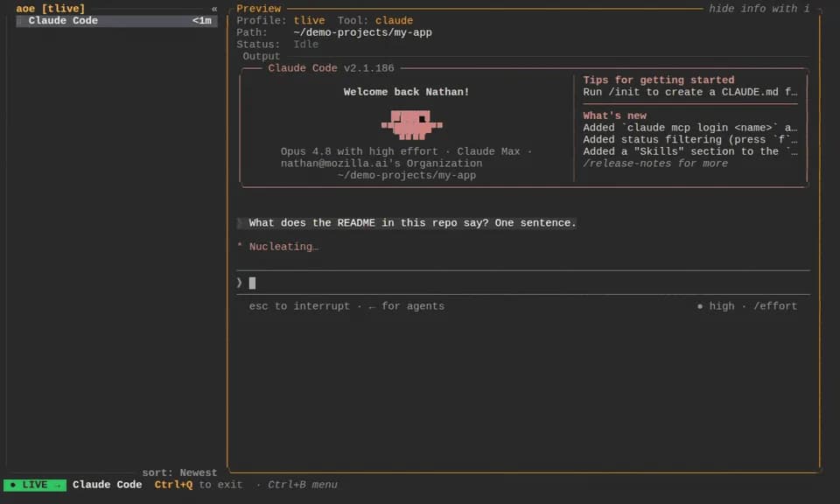Click the README question prompt message
840x504 pixels.
click(x=407, y=223)
